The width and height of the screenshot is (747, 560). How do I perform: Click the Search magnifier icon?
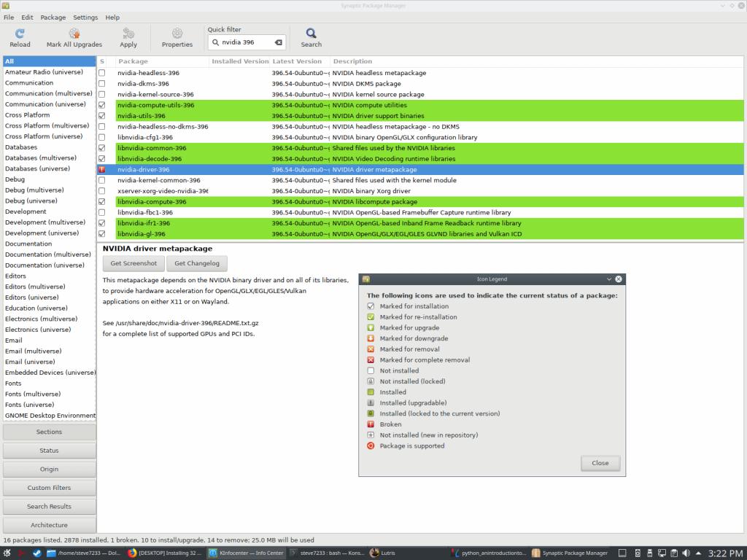tap(311, 34)
